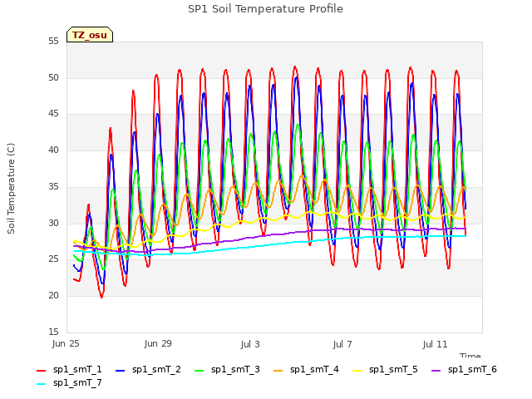This screenshot has height=399, width=532.
Task: Toggle the sp1_smT_7 legend entry
Action: 69,382
